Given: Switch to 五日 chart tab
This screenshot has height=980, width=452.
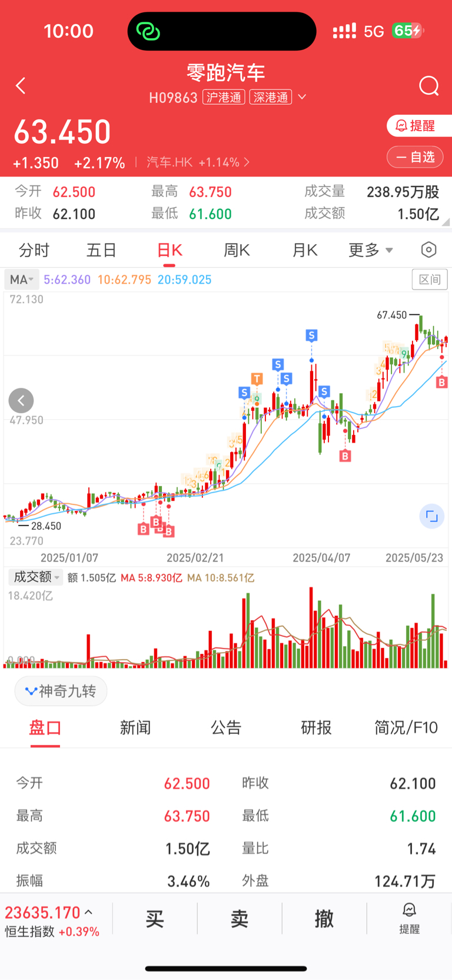Looking at the screenshot, I should [x=101, y=250].
